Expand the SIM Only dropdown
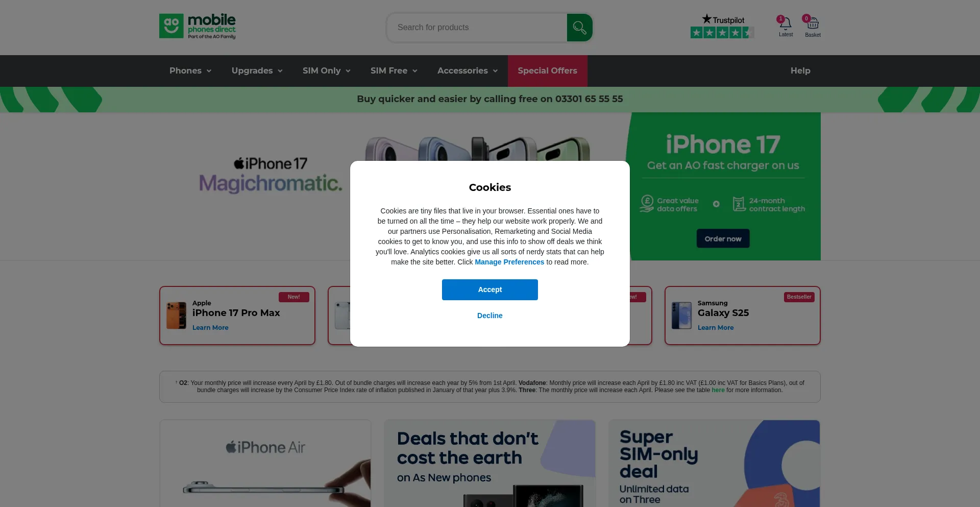 (326, 71)
